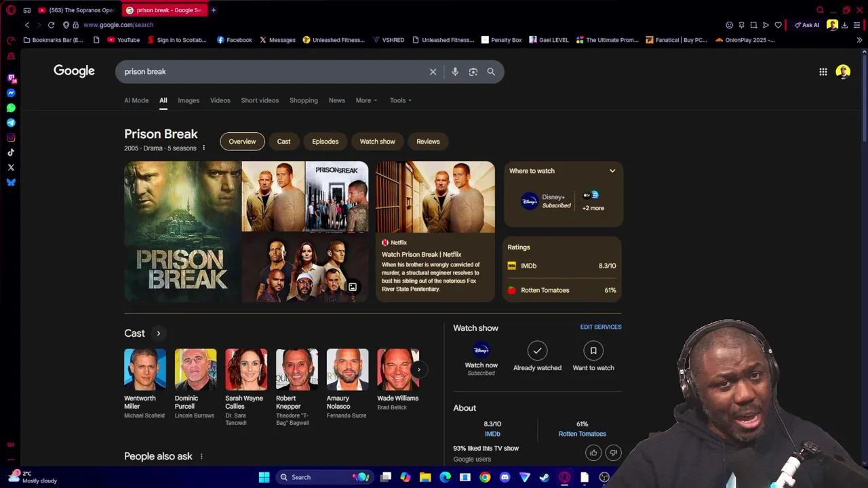Open the More search filters dropdown
The image size is (868, 488).
coord(366,100)
